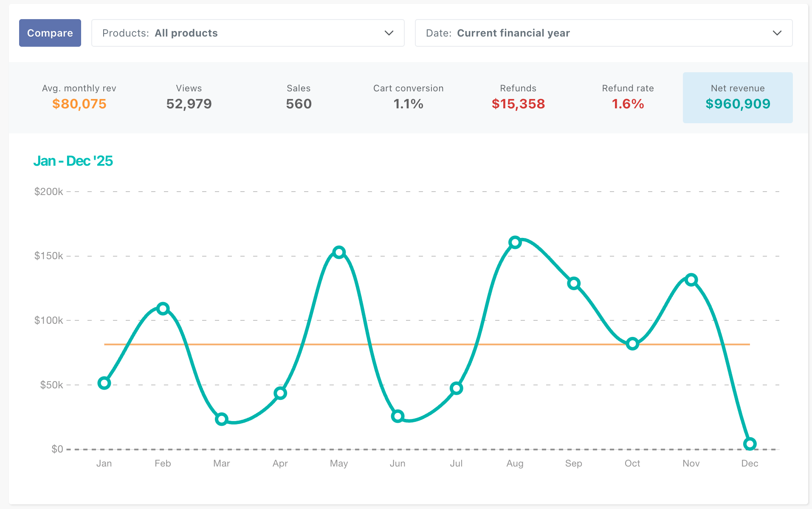This screenshot has height=509, width=812.
Task: Expand the Date dropdown chevron
Action: coord(777,33)
